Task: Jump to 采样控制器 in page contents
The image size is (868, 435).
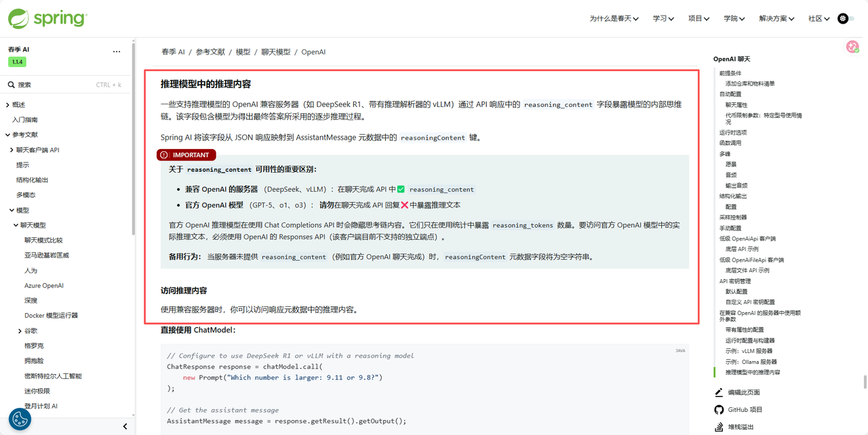Action: pos(733,217)
